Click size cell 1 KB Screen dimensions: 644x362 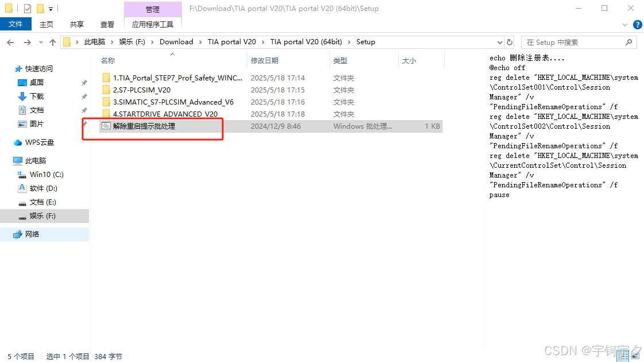[432, 126]
